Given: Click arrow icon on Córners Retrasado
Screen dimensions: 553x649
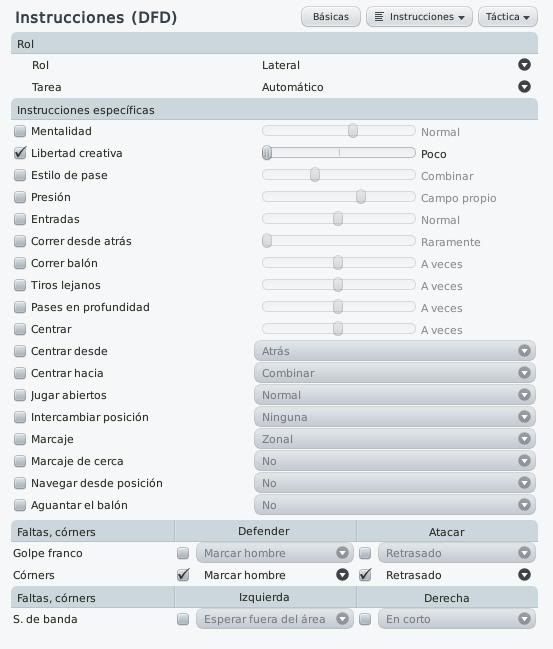Looking at the screenshot, I should (x=524, y=574).
